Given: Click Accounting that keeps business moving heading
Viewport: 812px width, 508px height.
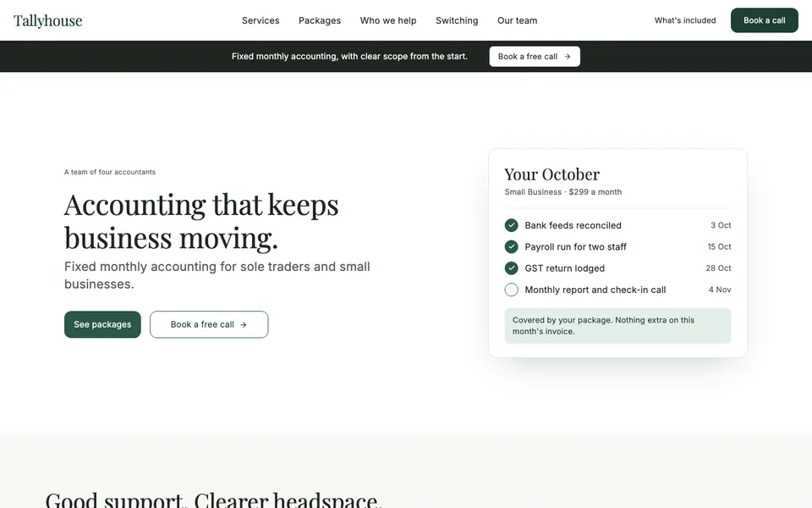Looking at the screenshot, I should tap(201, 221).
